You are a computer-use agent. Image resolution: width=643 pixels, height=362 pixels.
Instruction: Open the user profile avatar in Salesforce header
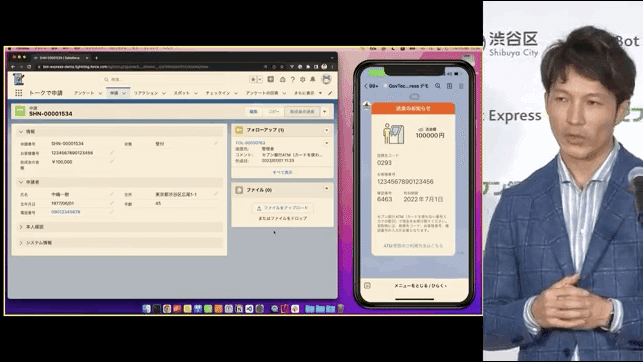326,79
